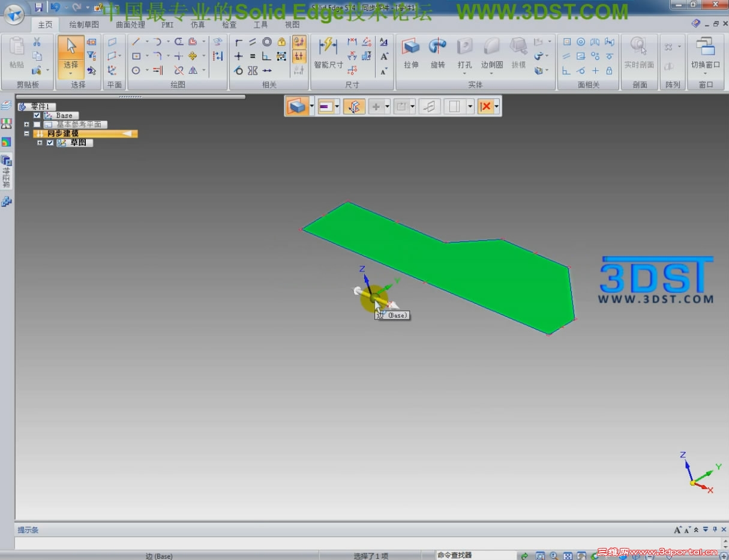The image size is (729, 560).
Task: Click the Lock constraint icon in the Relate group
Action: 281,42
